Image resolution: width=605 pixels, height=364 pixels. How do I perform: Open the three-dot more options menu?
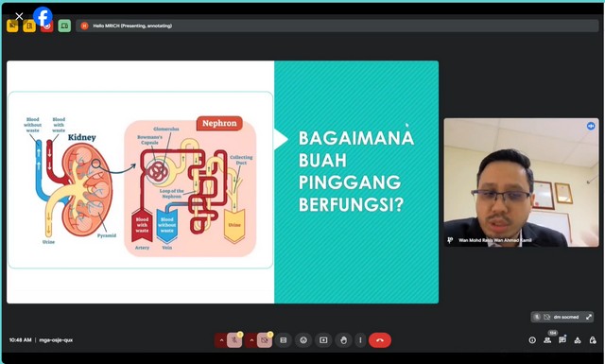(360, 340)
